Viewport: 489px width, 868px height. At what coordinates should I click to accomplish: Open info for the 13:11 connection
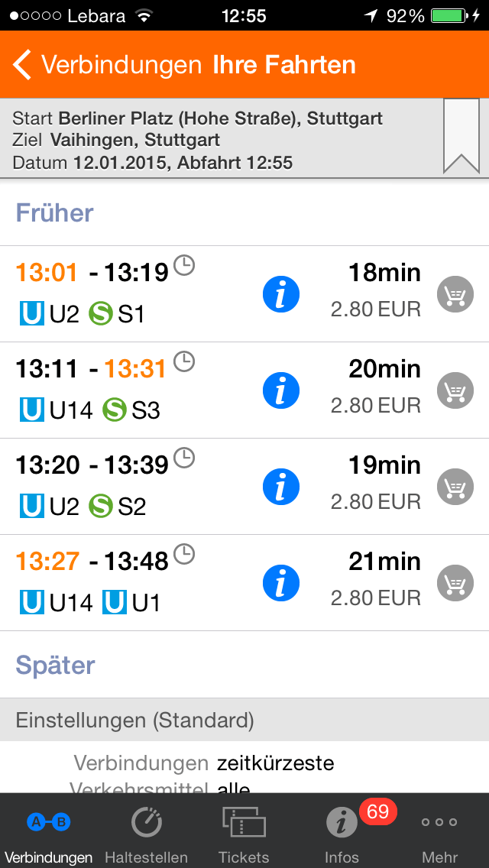click(280, 390)
